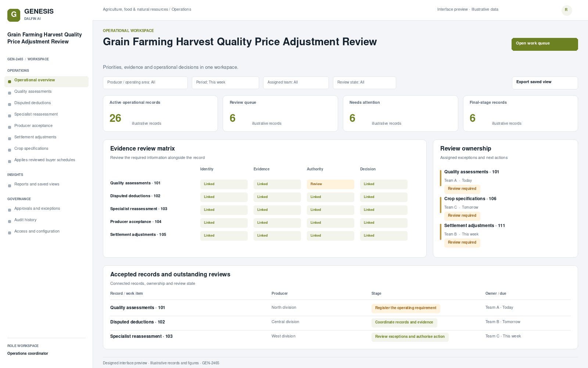Click Disputed deductions 102 in records table
Screen dimensions: 588x368
137,322
